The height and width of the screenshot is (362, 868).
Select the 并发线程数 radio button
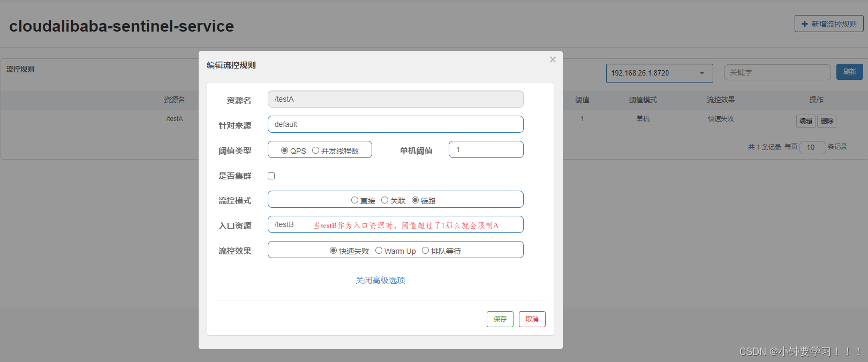(315, 150)
